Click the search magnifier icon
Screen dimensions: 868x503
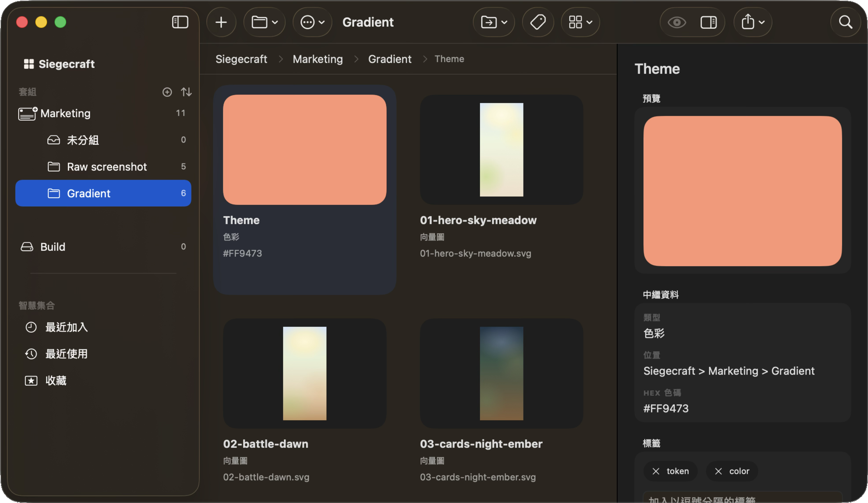coord(846,22)
